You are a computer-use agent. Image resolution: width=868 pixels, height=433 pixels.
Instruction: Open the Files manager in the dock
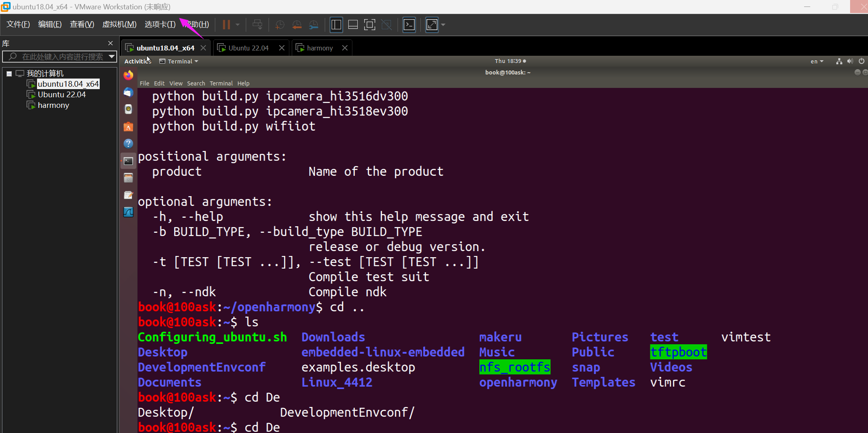[128, 178]
